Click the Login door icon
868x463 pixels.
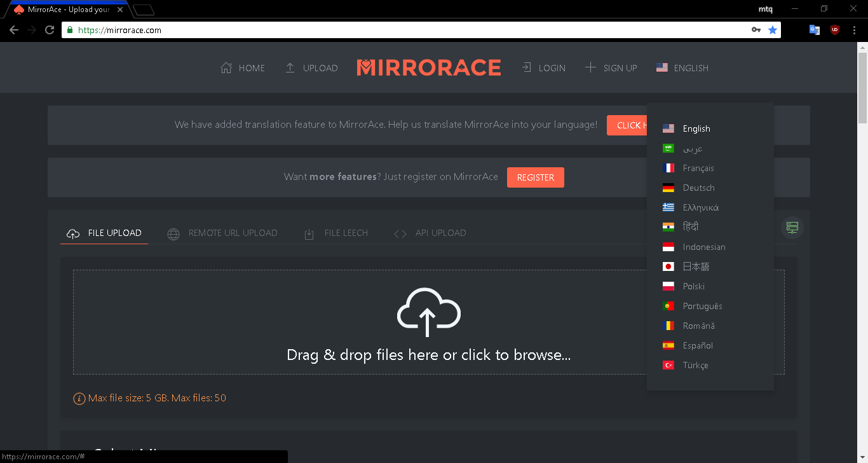[526, 67]
